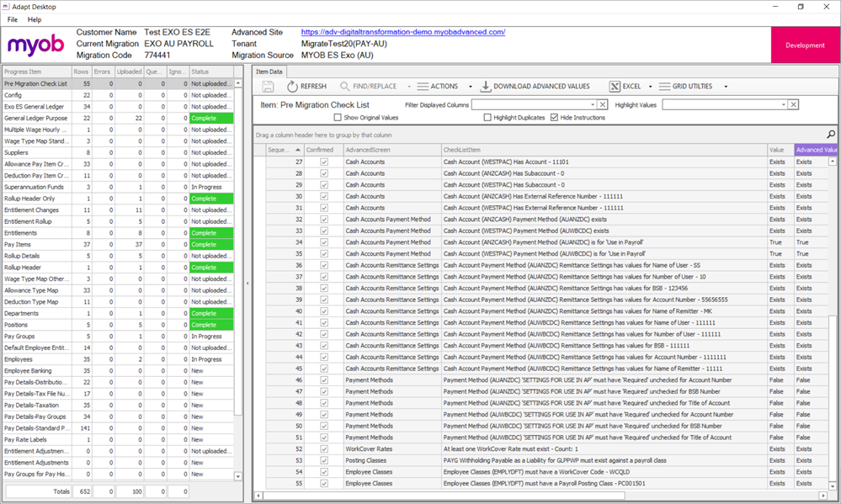Enable Highlight Duplicates
Image resolution: width=841 pixels, height=504 pixels.
pyautogui.click(x=487, y=115)
